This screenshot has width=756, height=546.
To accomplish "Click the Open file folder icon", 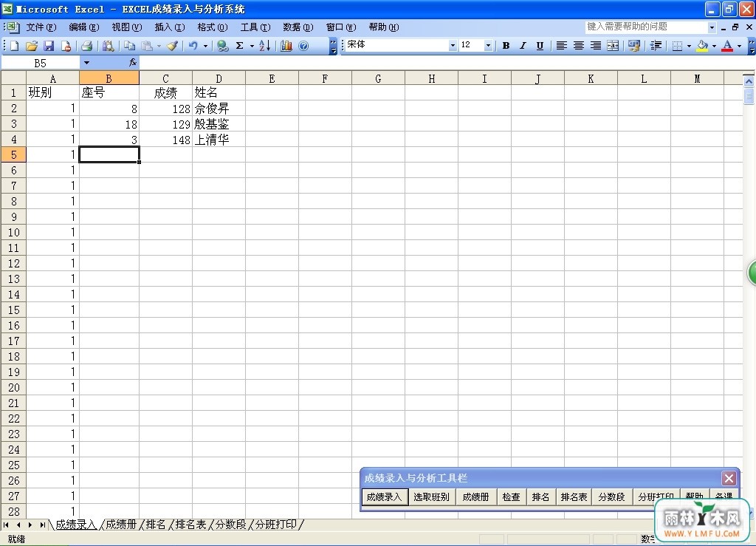I will 32,46.
